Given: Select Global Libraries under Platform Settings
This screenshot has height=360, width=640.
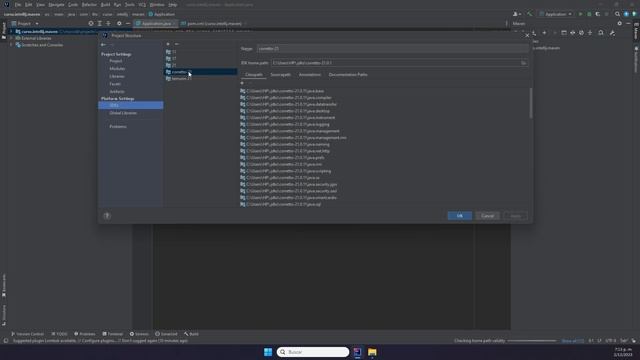Looking at the screenshot, I should [x=123, y=113].
